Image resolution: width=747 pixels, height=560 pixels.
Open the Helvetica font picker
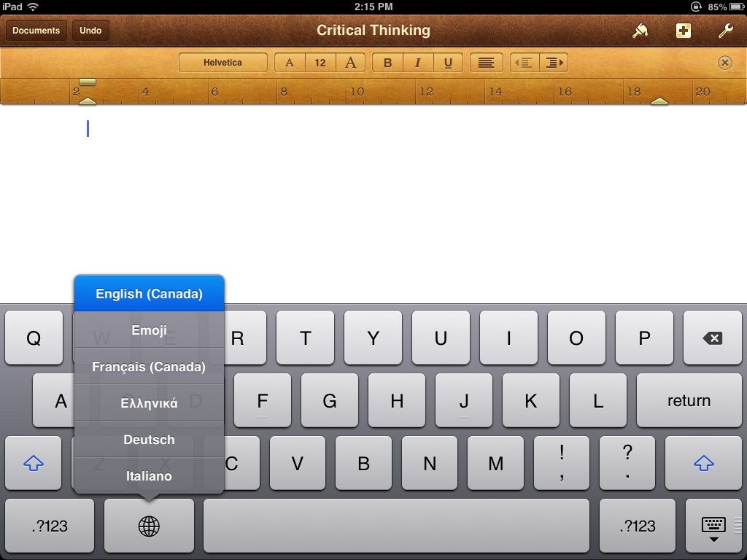pyautogui.click(x=222, y=63)
